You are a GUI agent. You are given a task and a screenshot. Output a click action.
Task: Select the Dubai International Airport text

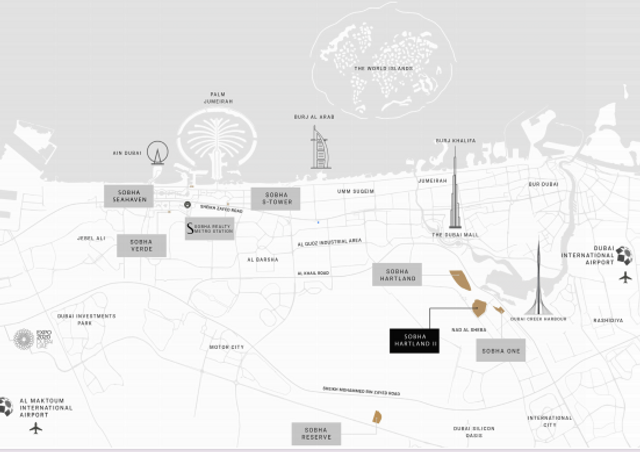587,255
